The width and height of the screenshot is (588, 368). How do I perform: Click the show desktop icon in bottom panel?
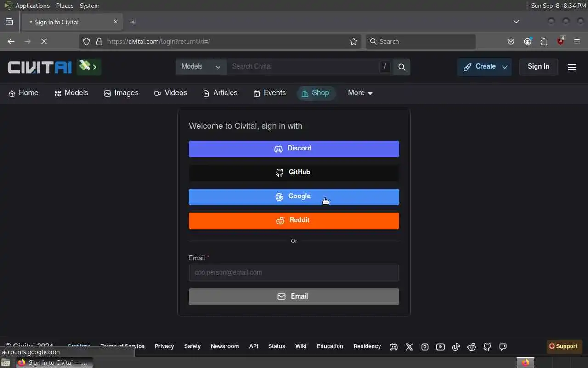(5, 362)
